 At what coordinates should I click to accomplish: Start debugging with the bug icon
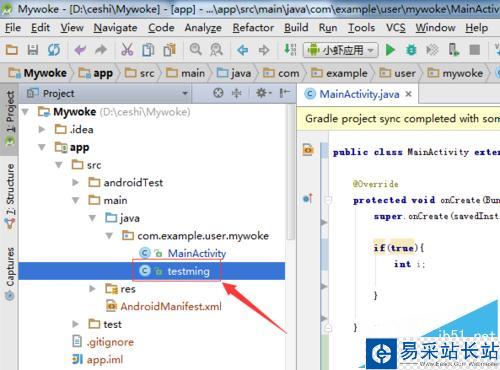click(411, 50)
